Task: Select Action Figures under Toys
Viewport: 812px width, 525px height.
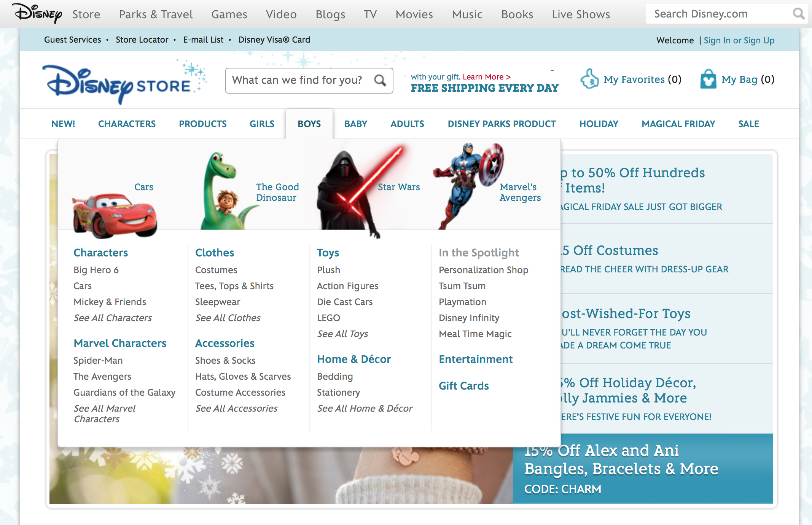Action: pos(347,286)
